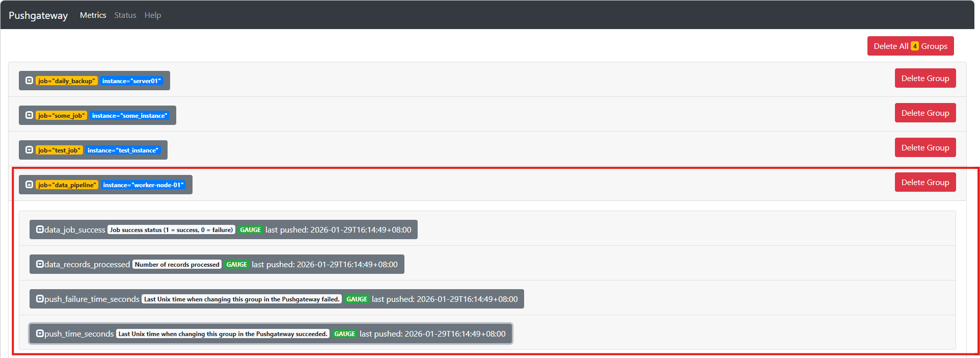The image size is (980, 358).
Task: Click caret icon beside data_job_success metric
Action: pyautogui.click(x=40, y=229)
